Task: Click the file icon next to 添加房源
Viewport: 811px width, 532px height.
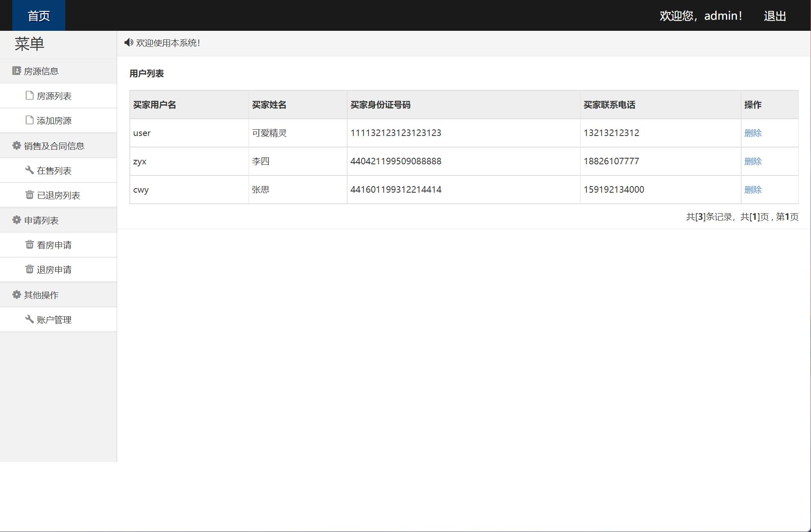Action: (30, 120)
